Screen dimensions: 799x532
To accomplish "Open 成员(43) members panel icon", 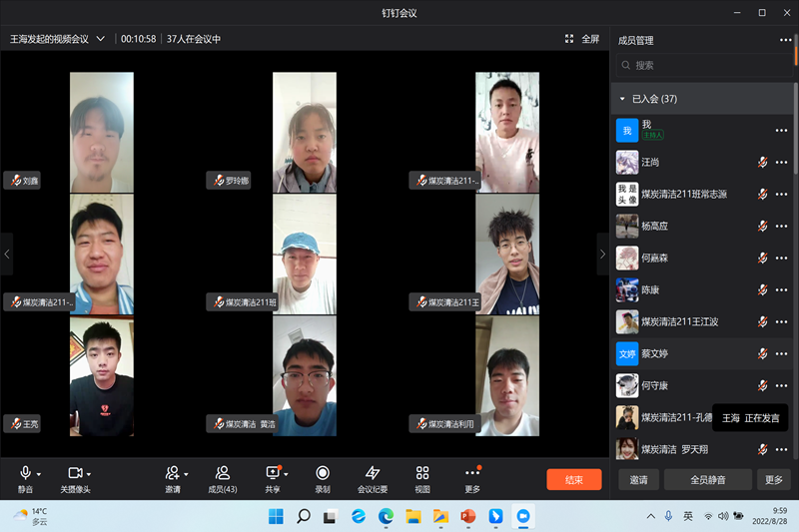I will pos(223,473).
